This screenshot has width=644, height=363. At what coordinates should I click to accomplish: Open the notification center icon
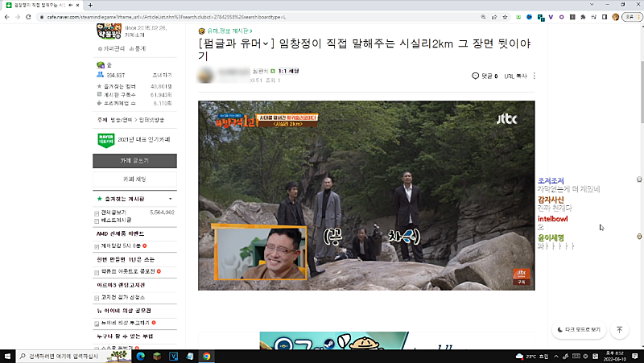[x=635, y=356]
